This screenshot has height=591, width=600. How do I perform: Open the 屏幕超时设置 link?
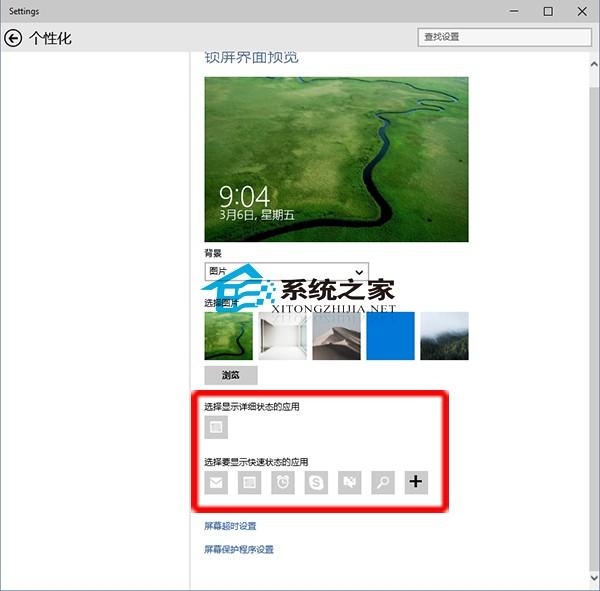pos(230,526)
